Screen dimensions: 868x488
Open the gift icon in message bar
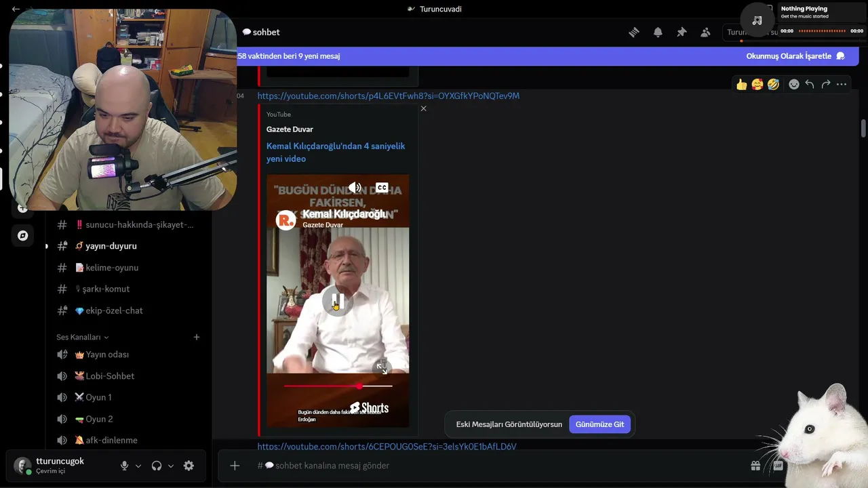(755, 466)
